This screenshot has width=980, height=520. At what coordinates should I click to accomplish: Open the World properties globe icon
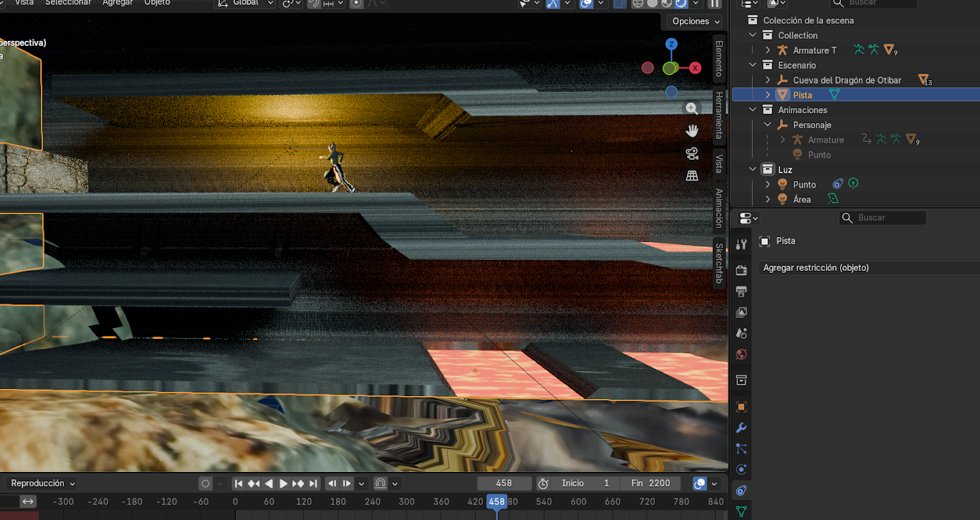point(741,355)
